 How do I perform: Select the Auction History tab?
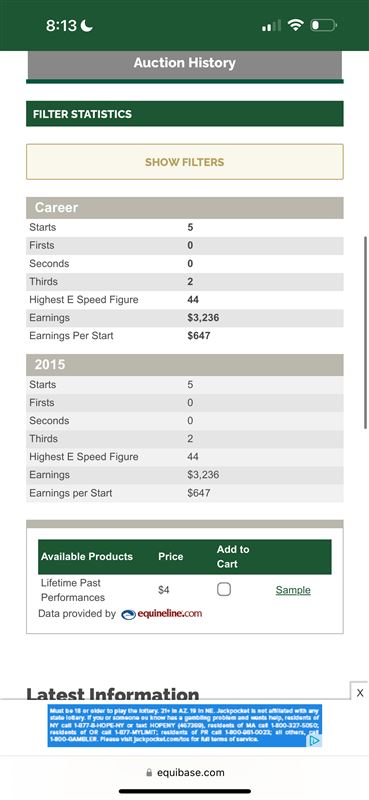pos(185,64)
